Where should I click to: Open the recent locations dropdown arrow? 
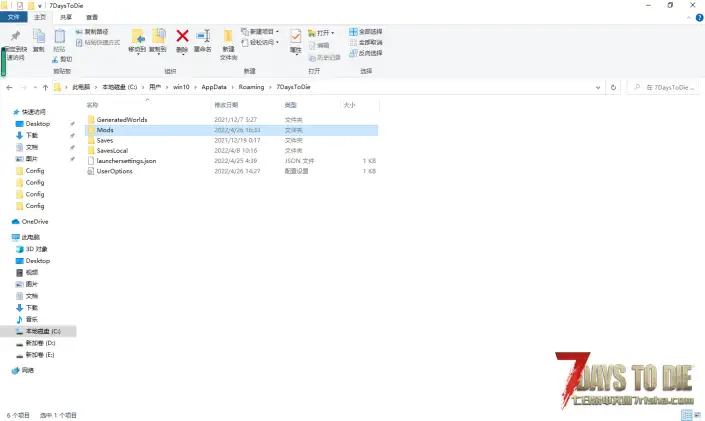point(35,88)
